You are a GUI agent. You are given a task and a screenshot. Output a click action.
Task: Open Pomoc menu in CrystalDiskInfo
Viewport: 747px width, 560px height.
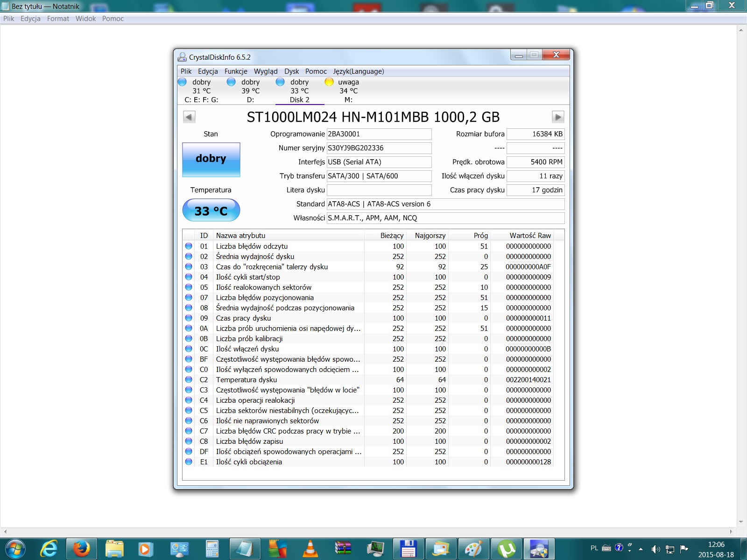tap(316, 71)
